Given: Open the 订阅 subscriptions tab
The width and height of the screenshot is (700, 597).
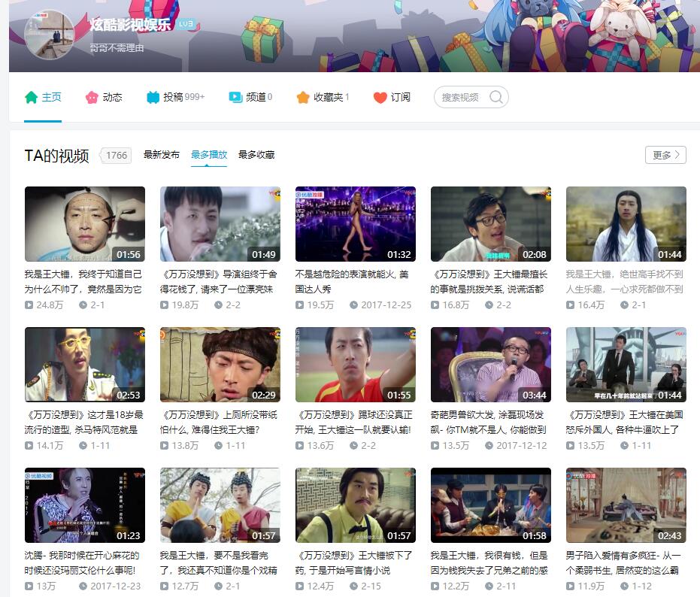Looking at the screenshot, I should coord(392,97).
